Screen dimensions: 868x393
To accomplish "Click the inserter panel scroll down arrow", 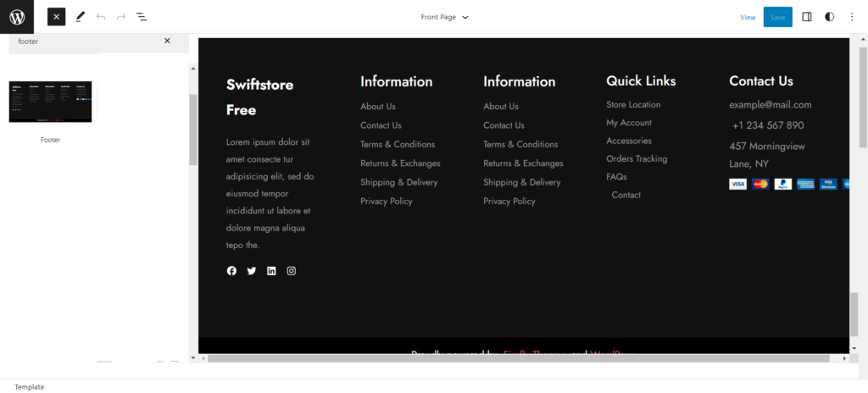I will pyautogui.click(x=193, y=358).
